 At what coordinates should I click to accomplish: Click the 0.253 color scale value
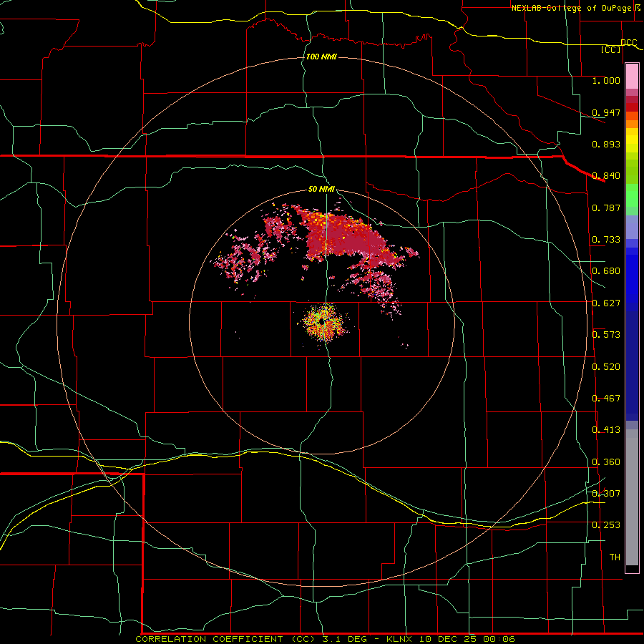pos(606,525)
